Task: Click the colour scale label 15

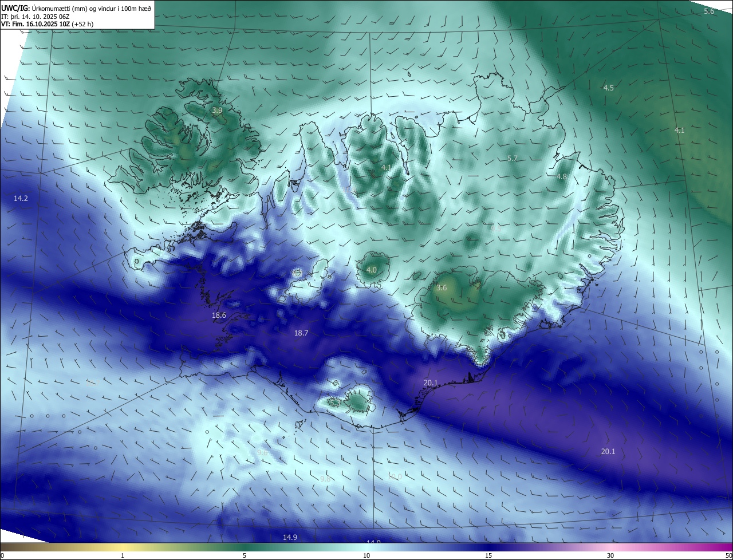Action: (488, 555)
